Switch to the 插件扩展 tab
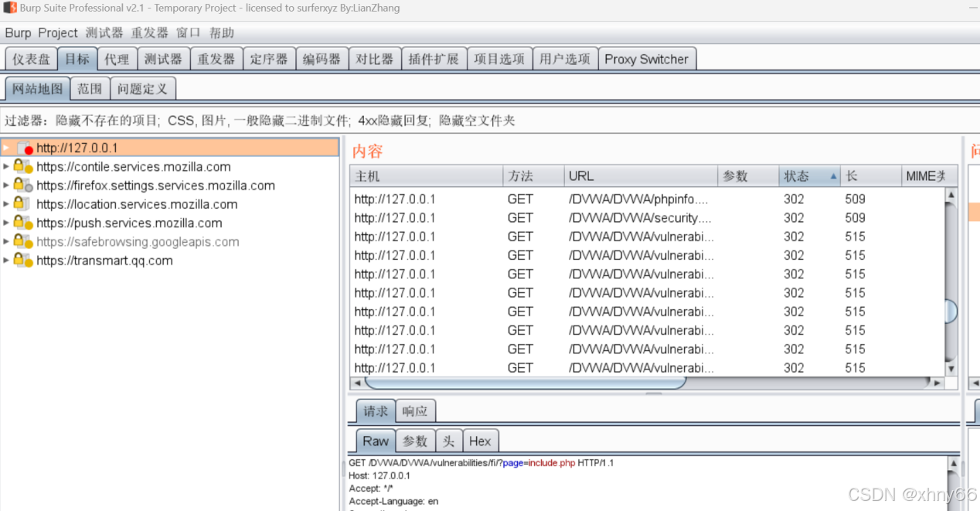The image size is (980, 511). [434, 59]
